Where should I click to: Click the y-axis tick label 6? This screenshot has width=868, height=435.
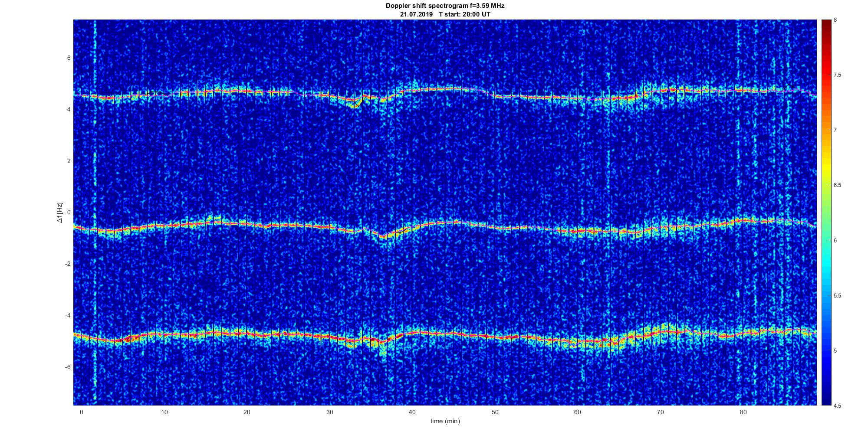point(69,58)
